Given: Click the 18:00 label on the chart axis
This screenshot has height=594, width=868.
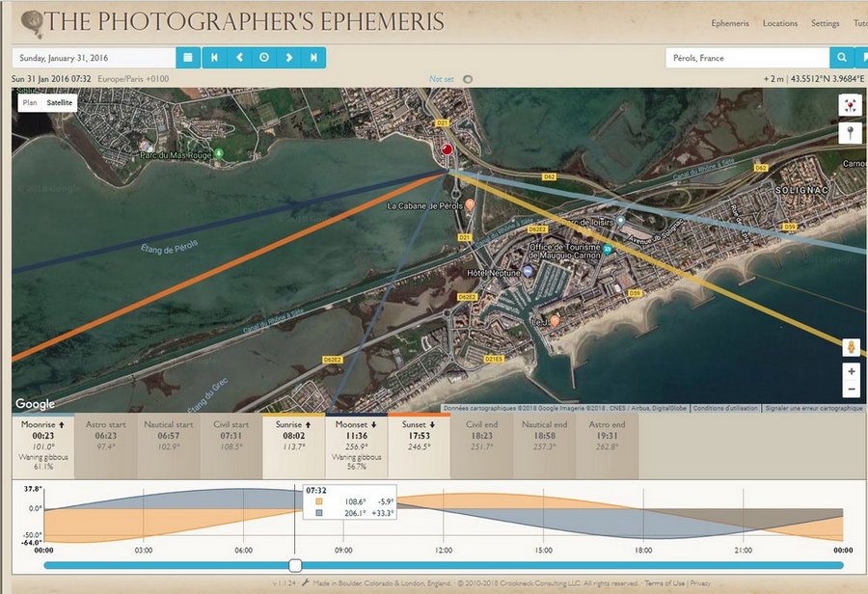Looking at the screenshot, I should tap(643, 551).
